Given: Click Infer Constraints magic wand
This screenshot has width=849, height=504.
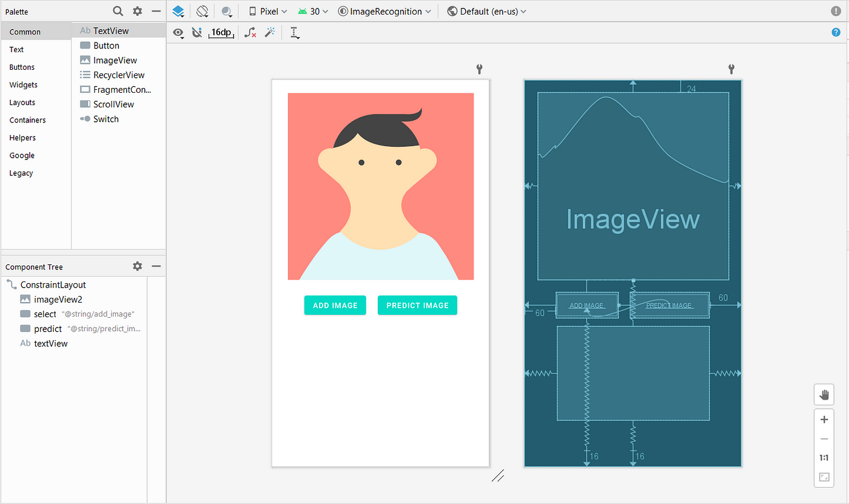Looking at the screenshot, I should click(270, 33).
